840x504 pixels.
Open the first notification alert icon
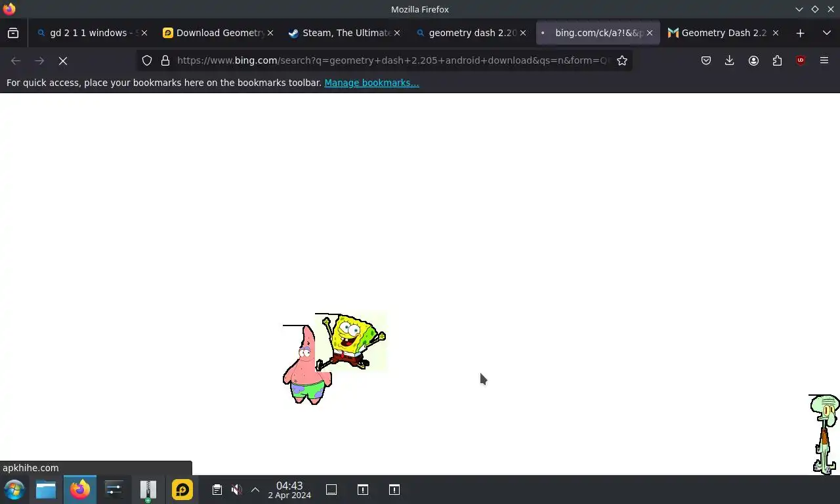pos(363,490)
